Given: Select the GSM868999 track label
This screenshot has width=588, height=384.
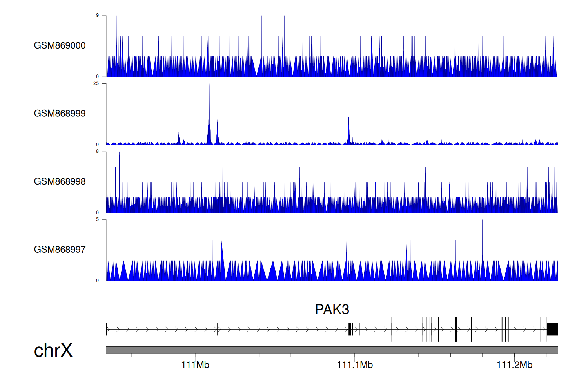Looking at the screenshot, I should (x=60, y=114).
